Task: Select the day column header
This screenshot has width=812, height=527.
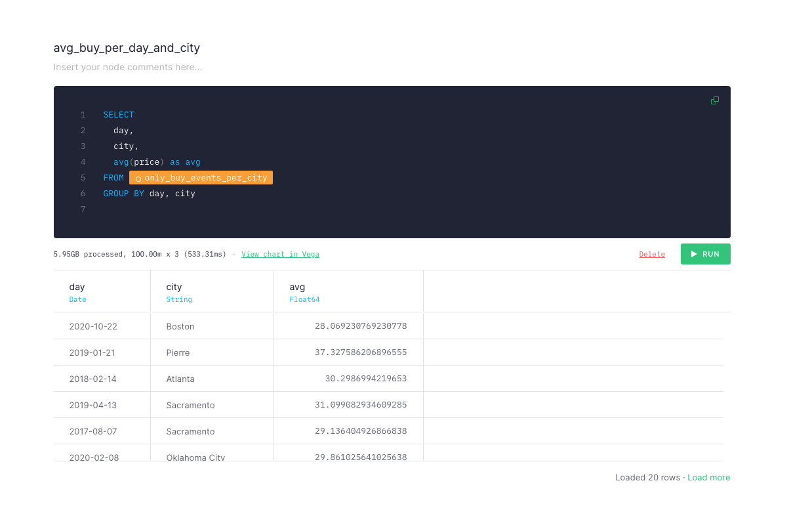Action: [102, 292]
